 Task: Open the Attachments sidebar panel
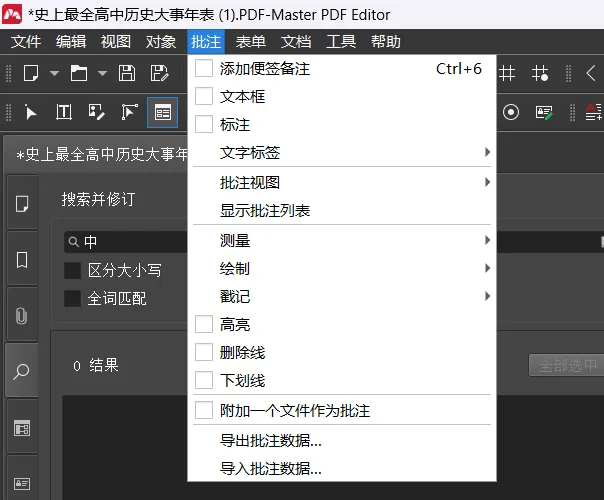pyautogui.click(x=21, y=316)
